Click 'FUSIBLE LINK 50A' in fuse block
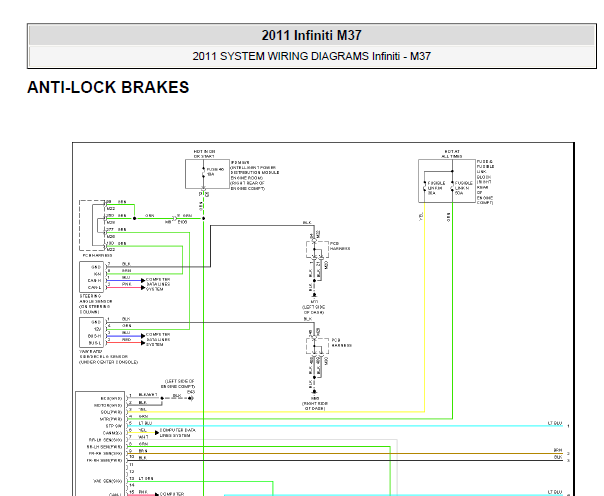This screenshot has height=496, width=604. pyautogui.click(x=463, y=188)
